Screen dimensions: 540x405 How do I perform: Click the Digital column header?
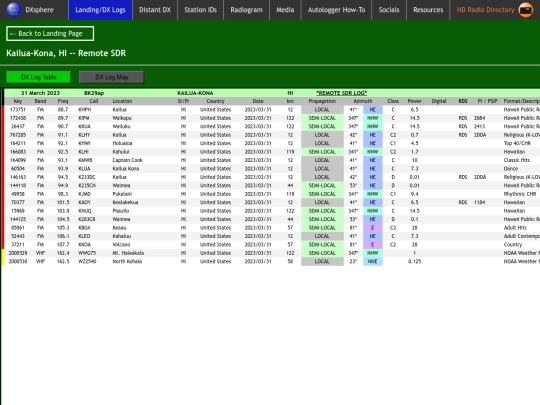439,101
